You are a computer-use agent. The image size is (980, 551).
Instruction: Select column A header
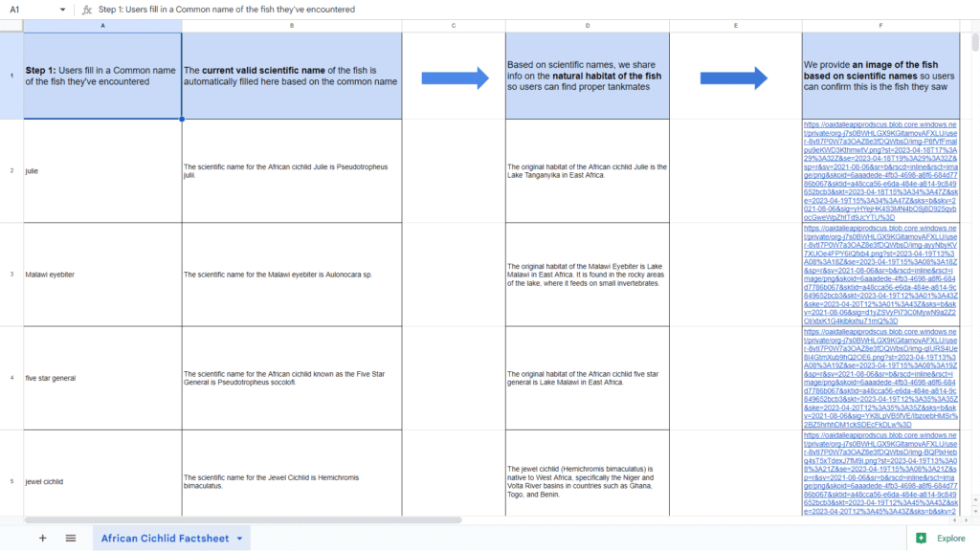coord(102,26)
